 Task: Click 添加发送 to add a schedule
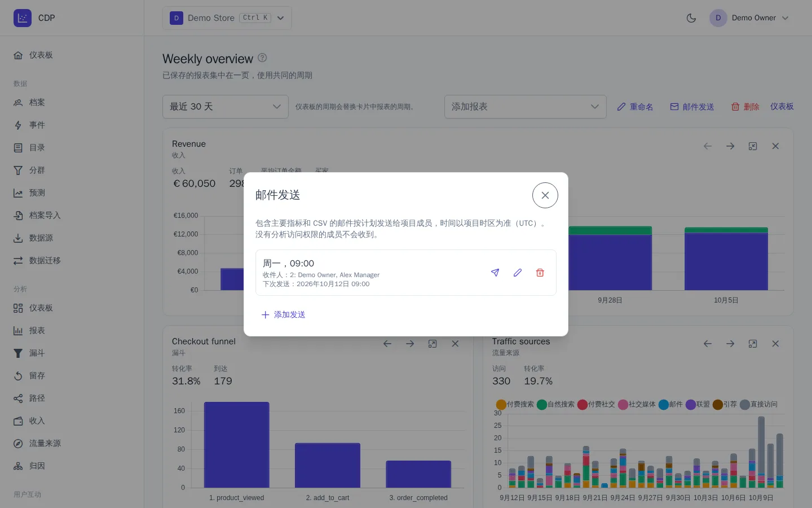pos(283,314)
